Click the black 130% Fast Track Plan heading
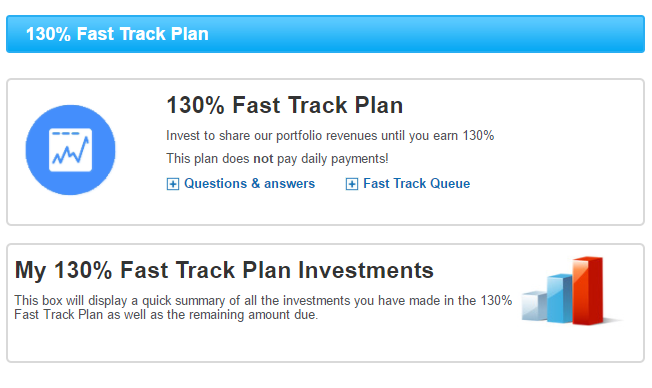This screenshot has height=388, width=652. 285,105
